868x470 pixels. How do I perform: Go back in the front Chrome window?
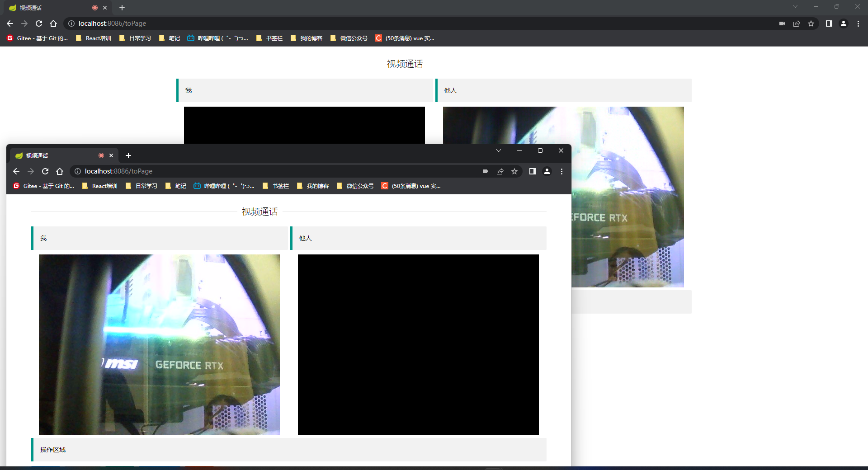coord(16,171)
